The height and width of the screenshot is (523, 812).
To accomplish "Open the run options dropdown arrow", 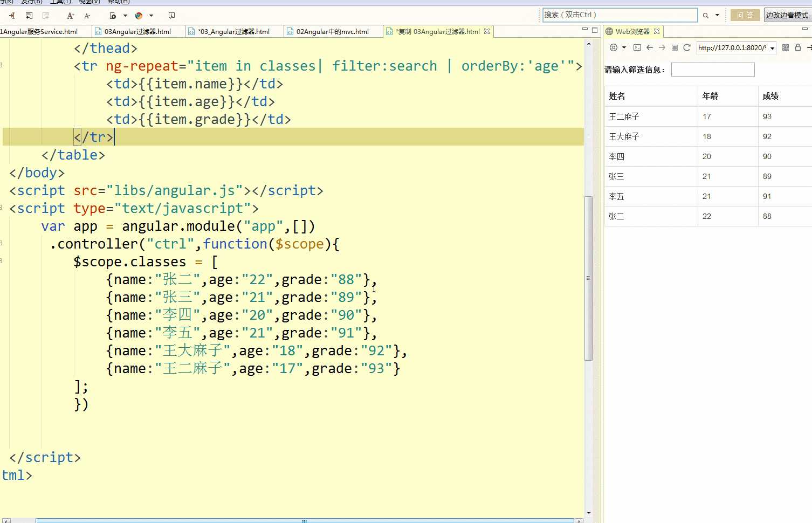I will coord(125,16).
